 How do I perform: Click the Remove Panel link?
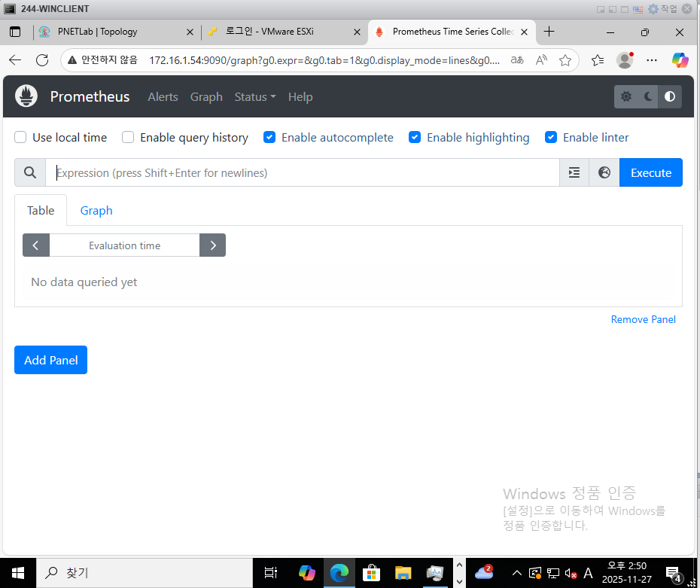point(643,319)
